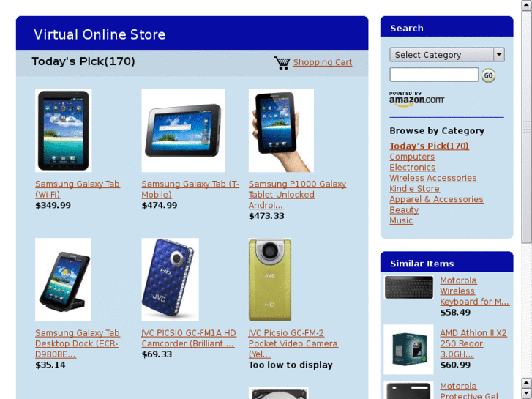Image resolution: width=532 pixels, height=399 pixels.
Task: Browse the Computers category
Action: pos(412,157)
